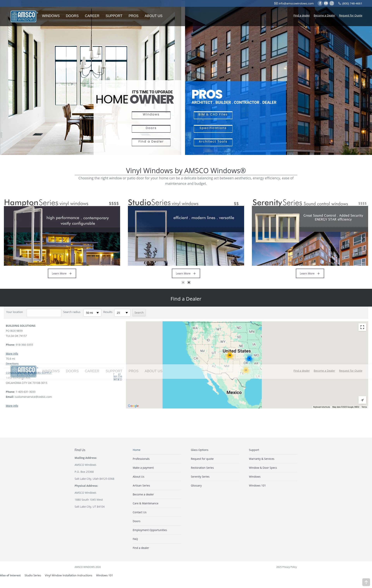Click the Care & Maintenance footer link
The height and width of the screenshot is (588, 372).
click(x=146, y=503)
